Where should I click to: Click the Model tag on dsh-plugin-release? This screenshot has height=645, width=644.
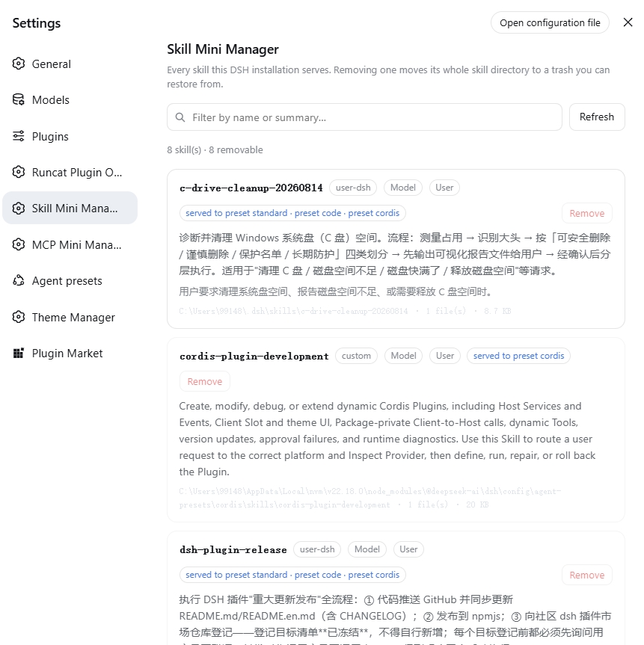pyautogui.click(x=367, y=549)
